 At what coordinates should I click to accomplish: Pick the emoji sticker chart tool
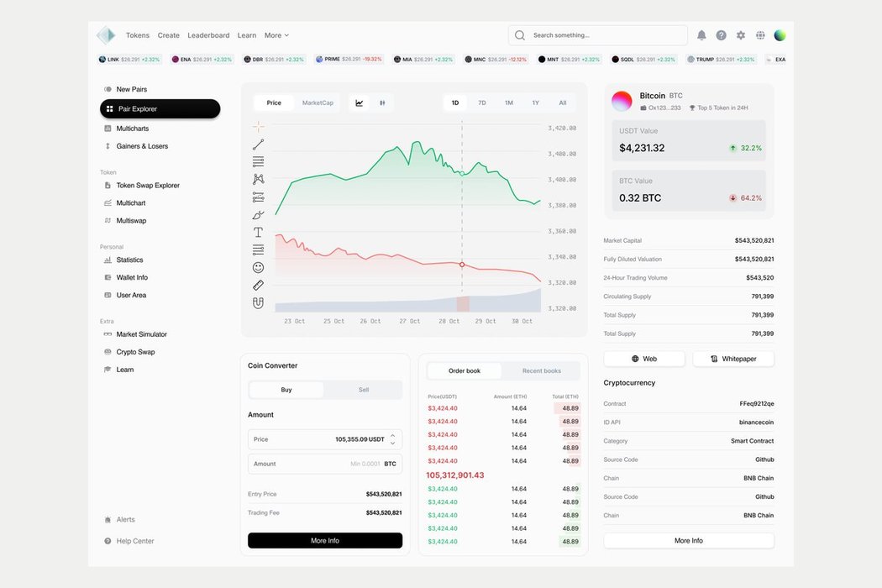click(x=258, y=267)
